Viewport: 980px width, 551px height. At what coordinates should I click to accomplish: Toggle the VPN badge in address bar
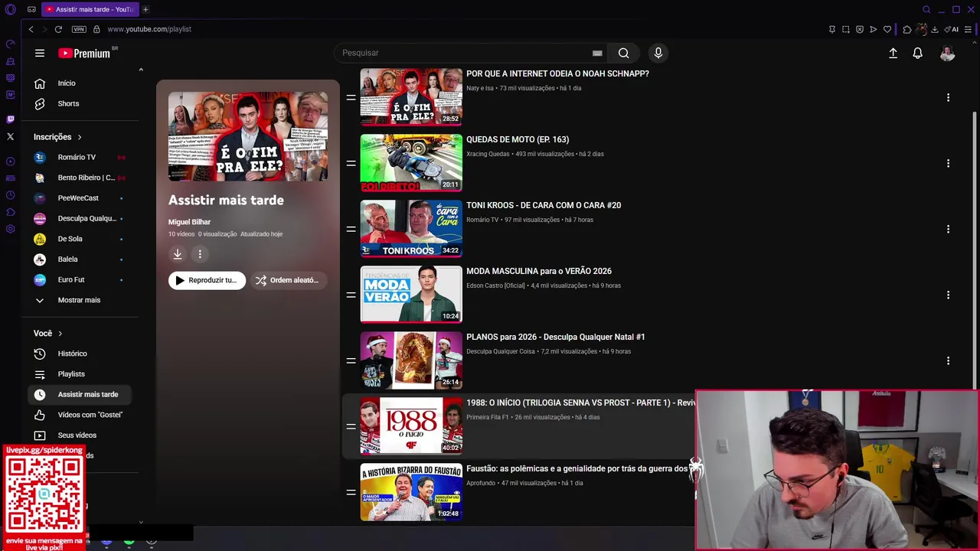[x=79, y=29]
